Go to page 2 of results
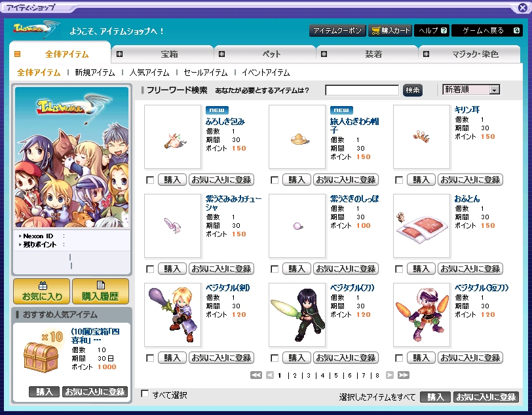The height and width of the screenshot is (415, 532). (x=295, y=375)
